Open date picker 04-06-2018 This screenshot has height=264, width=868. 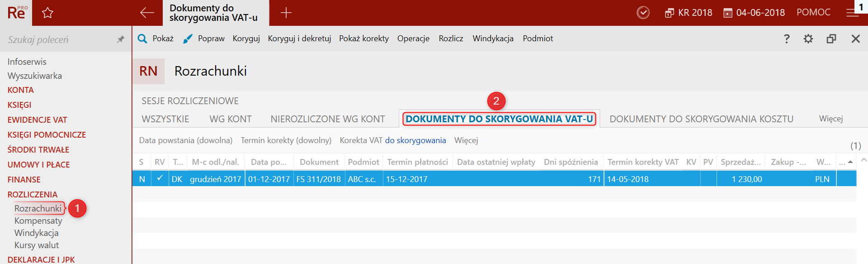(x=754, y=13)
